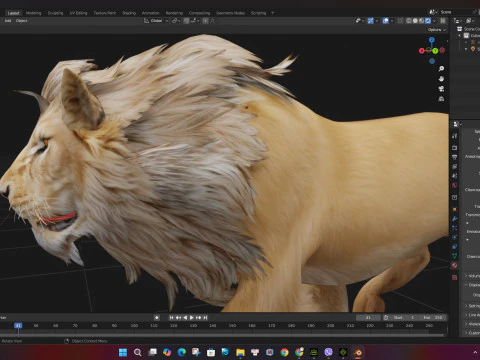Open the Physics properties tab
The width and height of the screenshot is (480, 360).
(x=455, y=237)
